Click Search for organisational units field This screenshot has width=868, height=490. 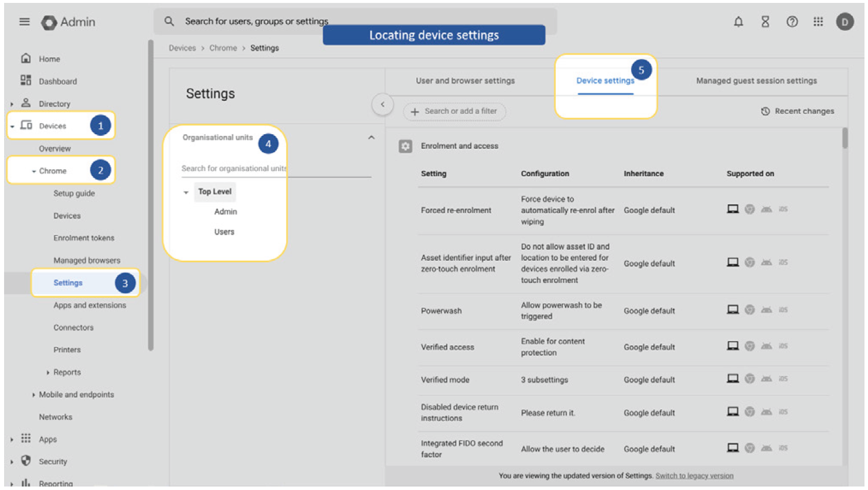click(276, 169)
